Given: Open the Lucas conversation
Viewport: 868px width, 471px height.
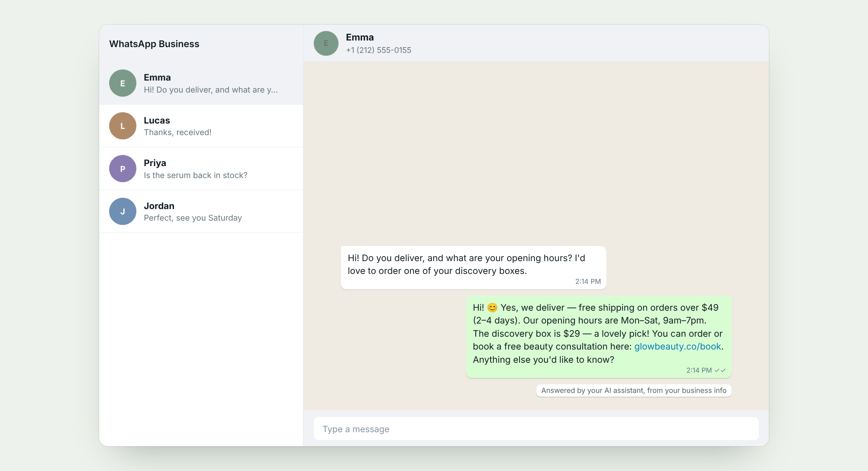Looking at the screenshot, I should click(x=201, y=126).
